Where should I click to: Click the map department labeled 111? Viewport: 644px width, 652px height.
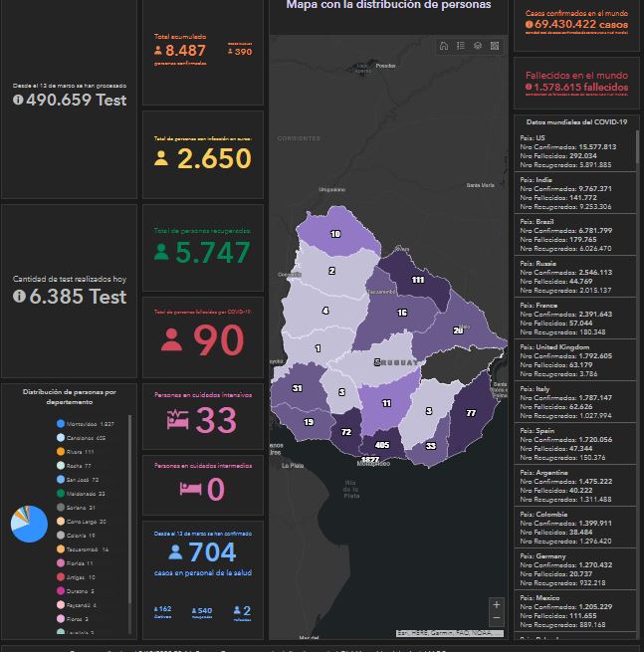point(417,280)
